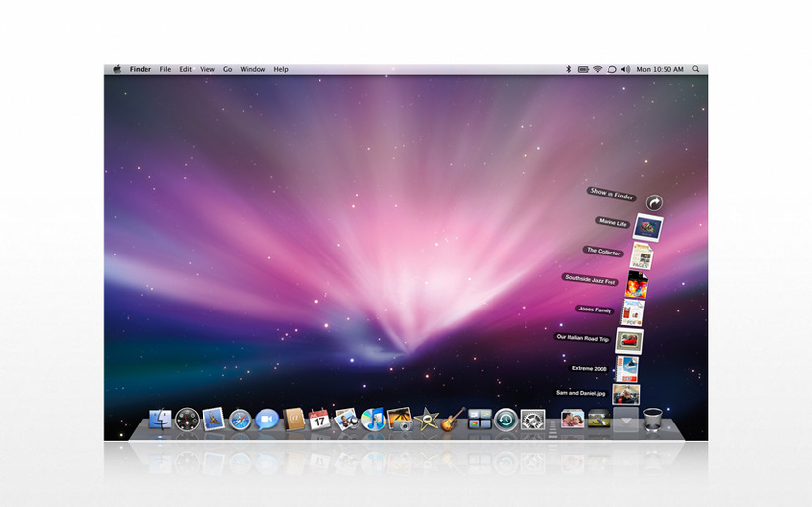
Task: Open iTunes music disc icon
Action: pyautogui.click(x=373, y=419)
